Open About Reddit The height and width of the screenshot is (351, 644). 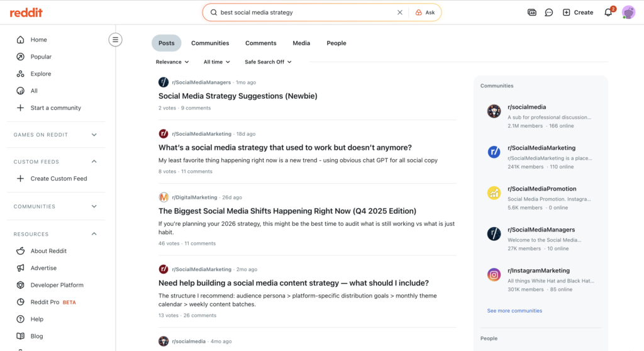pos(48,251)
